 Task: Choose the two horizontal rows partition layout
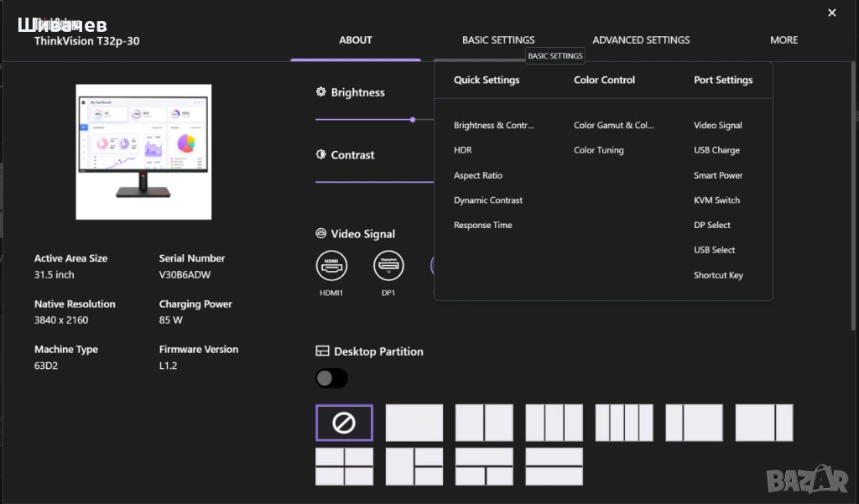coord(554,466)
